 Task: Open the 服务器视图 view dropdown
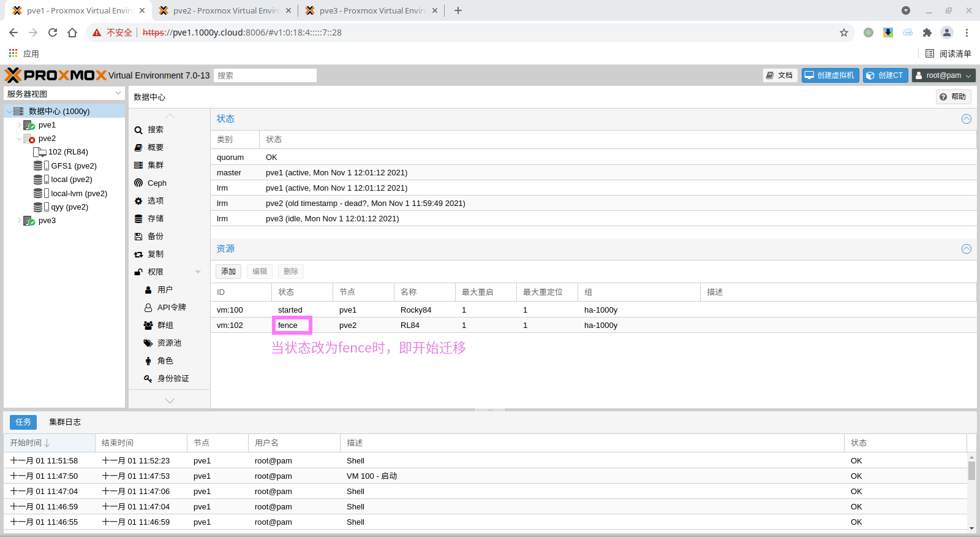pos(118,93)
